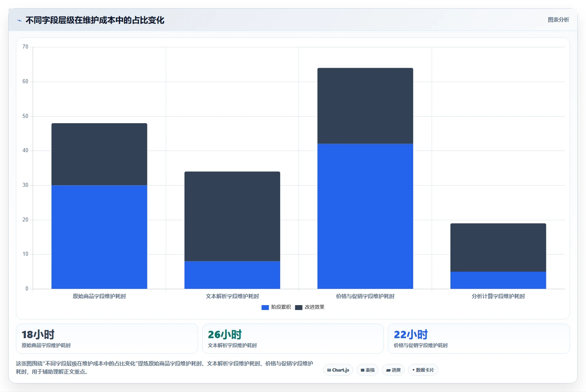Click the y-axis value 50

[25, 116]
